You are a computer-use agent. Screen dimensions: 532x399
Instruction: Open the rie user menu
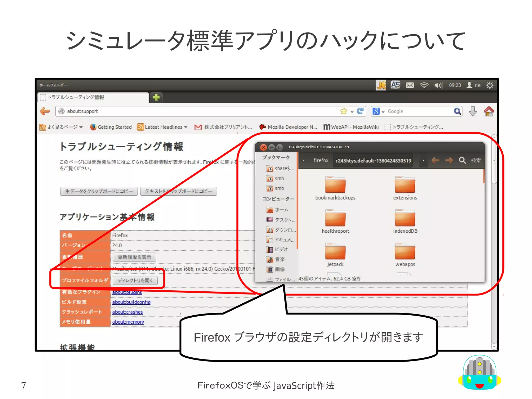pos(474,85)
